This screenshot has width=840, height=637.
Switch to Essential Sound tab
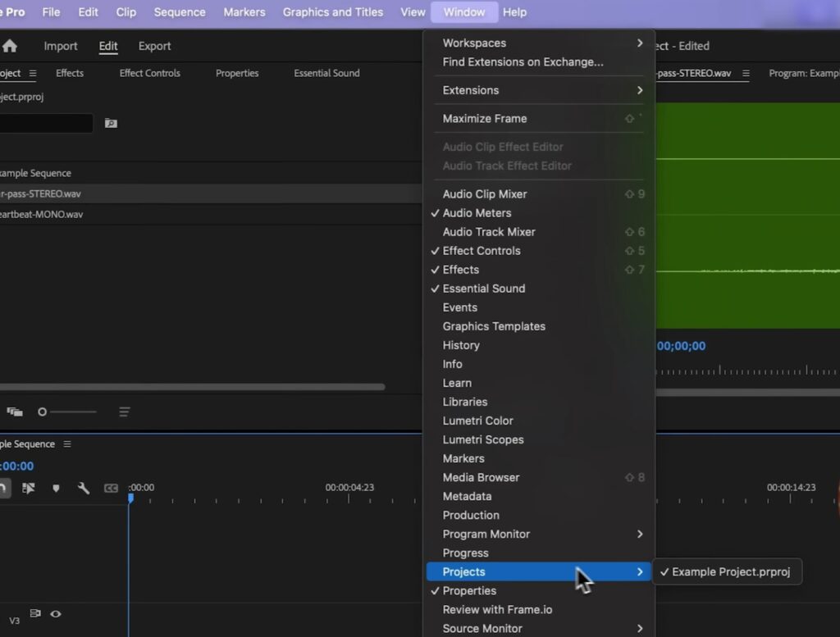point(326,73)
